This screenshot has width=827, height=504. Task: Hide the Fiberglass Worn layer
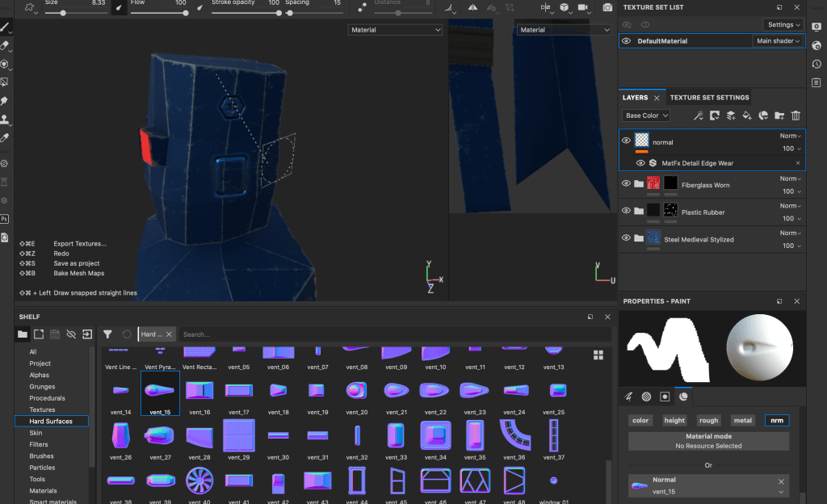tap(626, 183)
